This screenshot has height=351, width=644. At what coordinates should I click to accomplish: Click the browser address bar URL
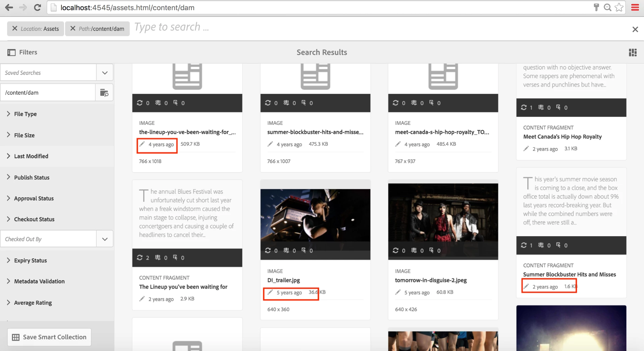(x=127, y=7)
